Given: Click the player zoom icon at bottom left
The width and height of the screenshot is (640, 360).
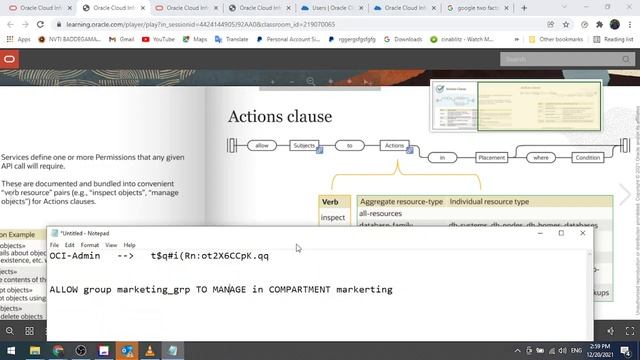Looking at the screenshot, I should [x=10, y=331].
